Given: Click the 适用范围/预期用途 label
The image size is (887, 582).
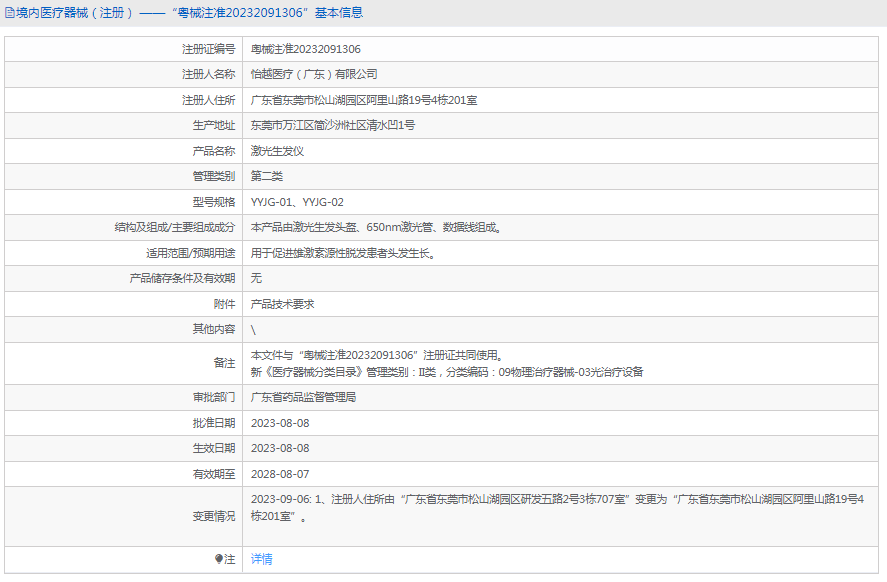Looking at the screenshot, I should click(x=191, y=253).
